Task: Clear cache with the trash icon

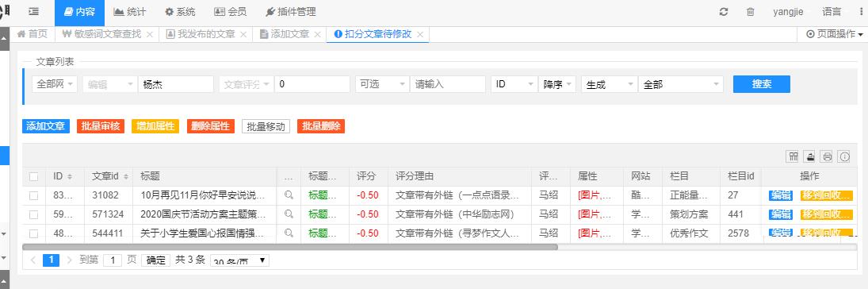Action: point(750,12)
